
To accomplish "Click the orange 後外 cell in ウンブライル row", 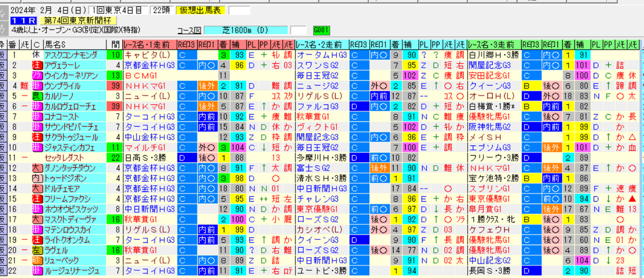I will [x=207, y=85].
